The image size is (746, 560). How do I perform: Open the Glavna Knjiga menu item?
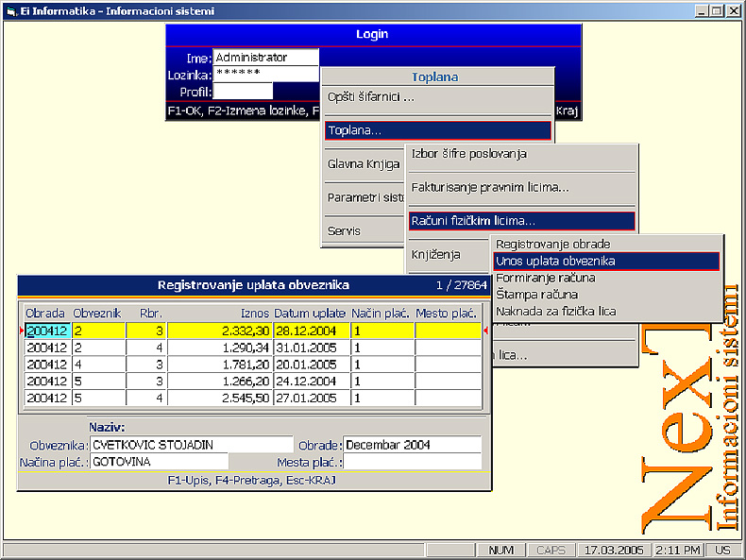click(x=364, y=163)
